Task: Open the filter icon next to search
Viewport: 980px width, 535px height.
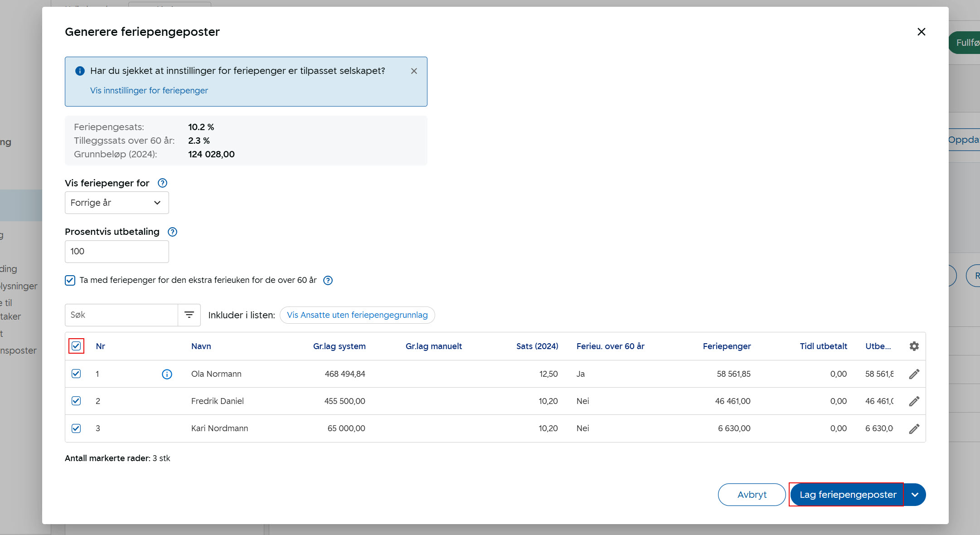Action: (189, 315)
